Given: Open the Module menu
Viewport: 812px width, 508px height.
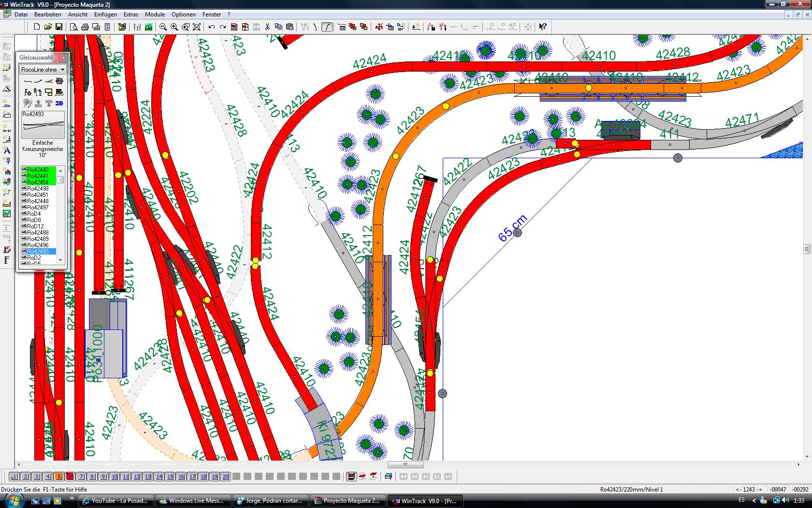Looking at the screenshot, I should click(155, 15).
